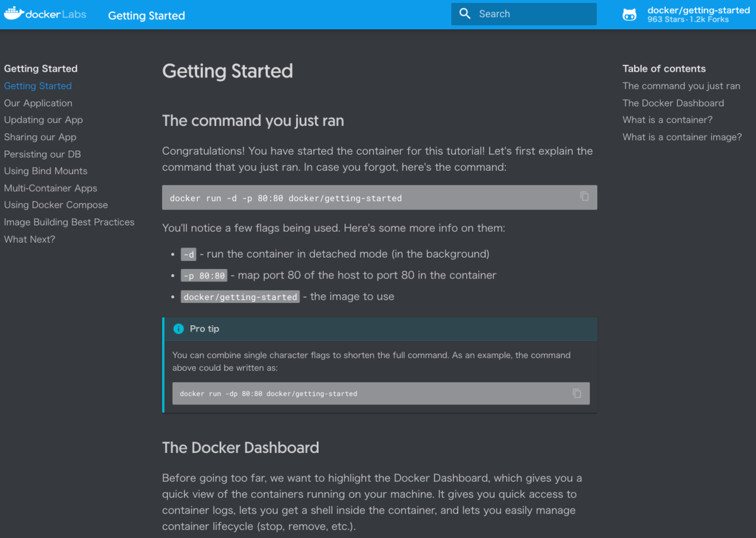Click the '963 Stars · 1.2k Forks' text
The height and width of the screenshot is (538, 756).
tap(688, 20)
